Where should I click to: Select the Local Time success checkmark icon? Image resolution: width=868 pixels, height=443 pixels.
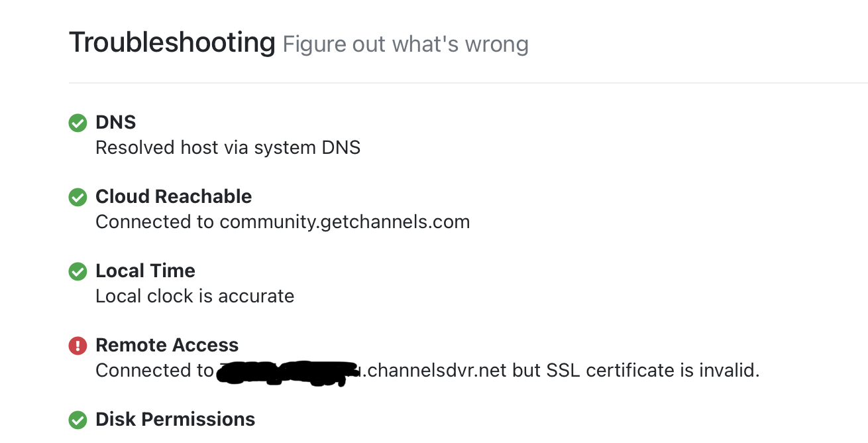[x=78, y=271]
